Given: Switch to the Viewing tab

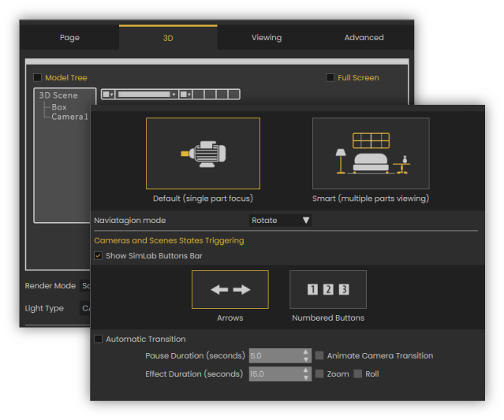Looking at the screenshot, I should pos(266,37).
